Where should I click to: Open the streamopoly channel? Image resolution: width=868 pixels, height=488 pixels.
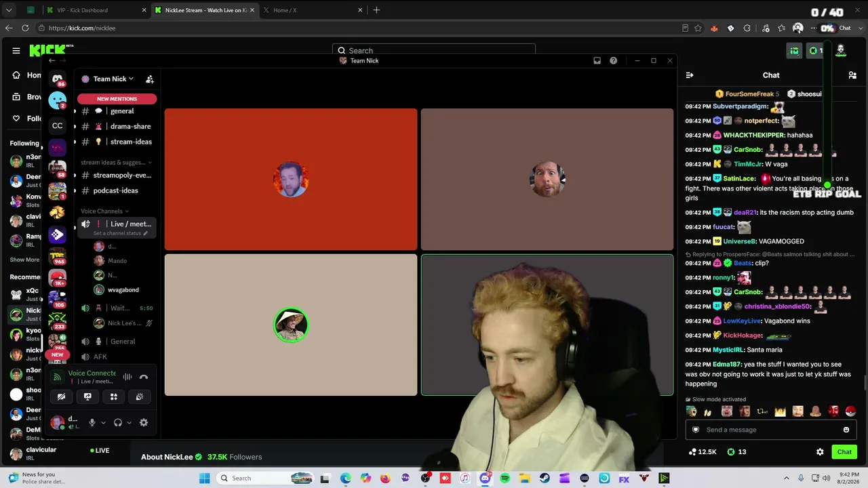[117, 175]
